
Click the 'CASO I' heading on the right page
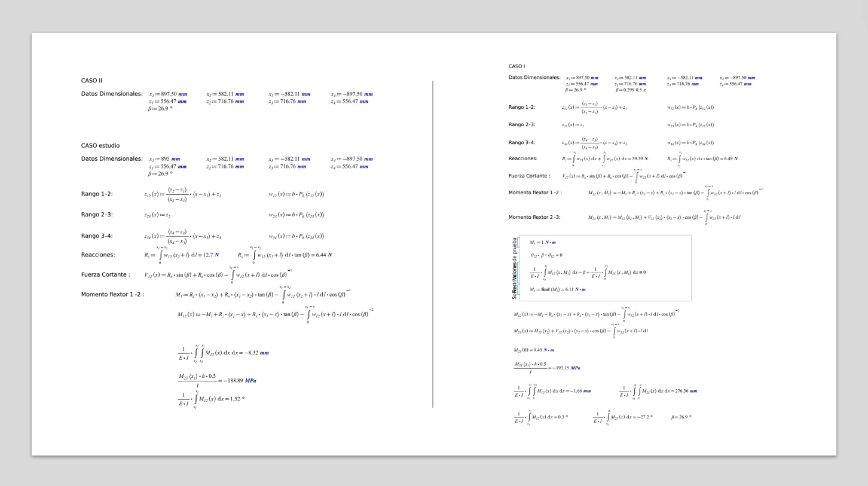(x=516, y=66)
